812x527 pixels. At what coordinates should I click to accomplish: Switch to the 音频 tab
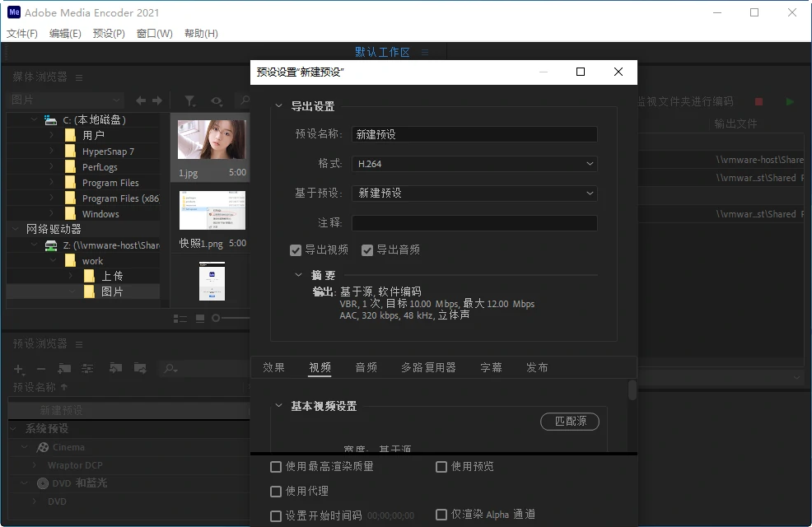point(366,367)
